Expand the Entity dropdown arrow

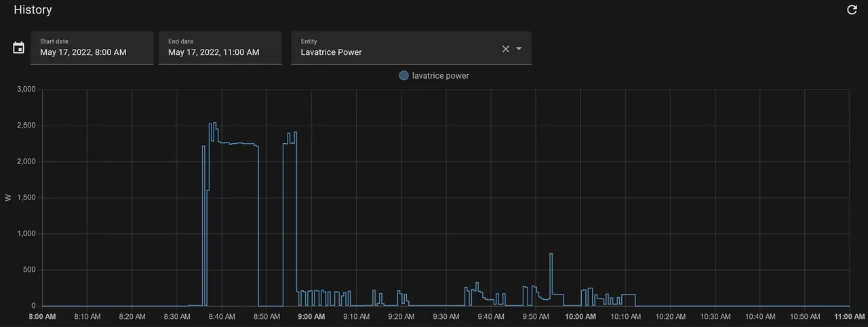pos(519,49)
